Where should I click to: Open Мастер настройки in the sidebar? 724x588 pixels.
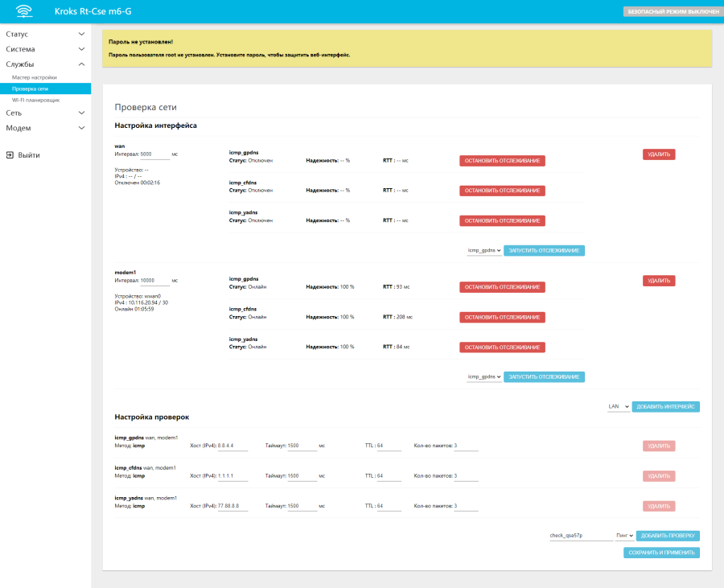pyautogui.click(x=35, y=77)
